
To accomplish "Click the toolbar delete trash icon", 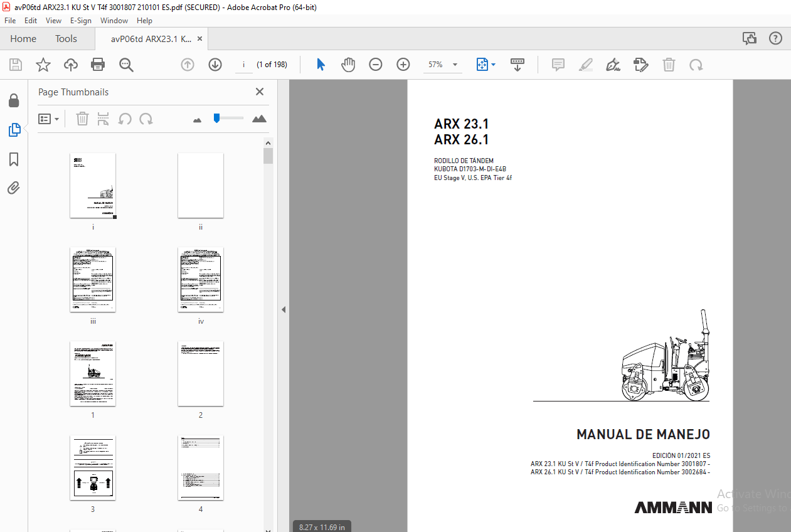I will point(669,65).
